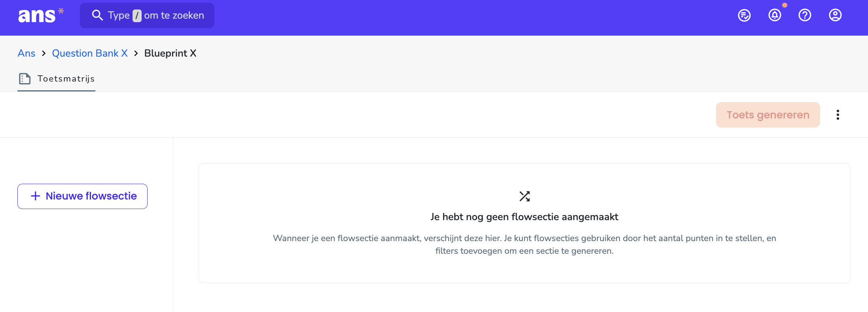Click the empty-state heading about geen flowsectie
This screenshot has width=868, height=312.
[525, 217]
